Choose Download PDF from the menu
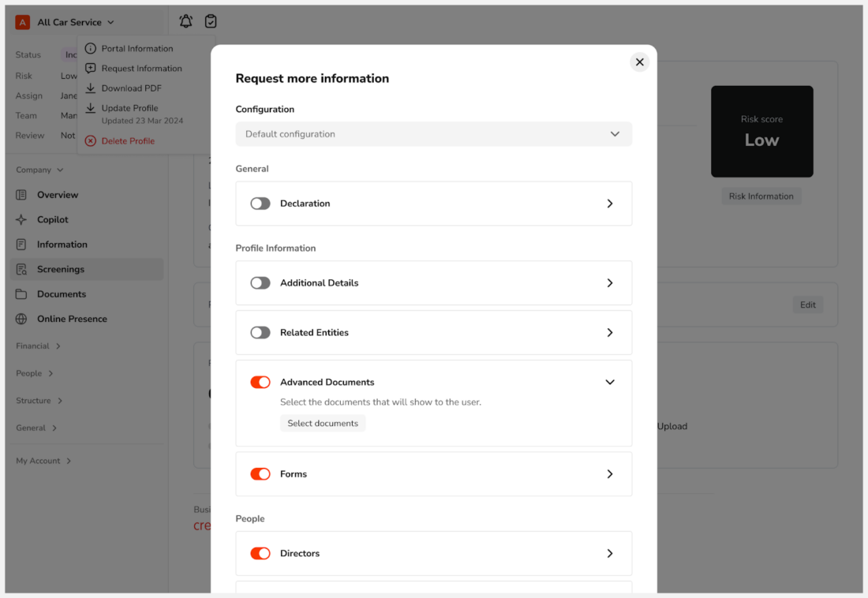This screenshot has height=598, width=868. click(131, 88)
